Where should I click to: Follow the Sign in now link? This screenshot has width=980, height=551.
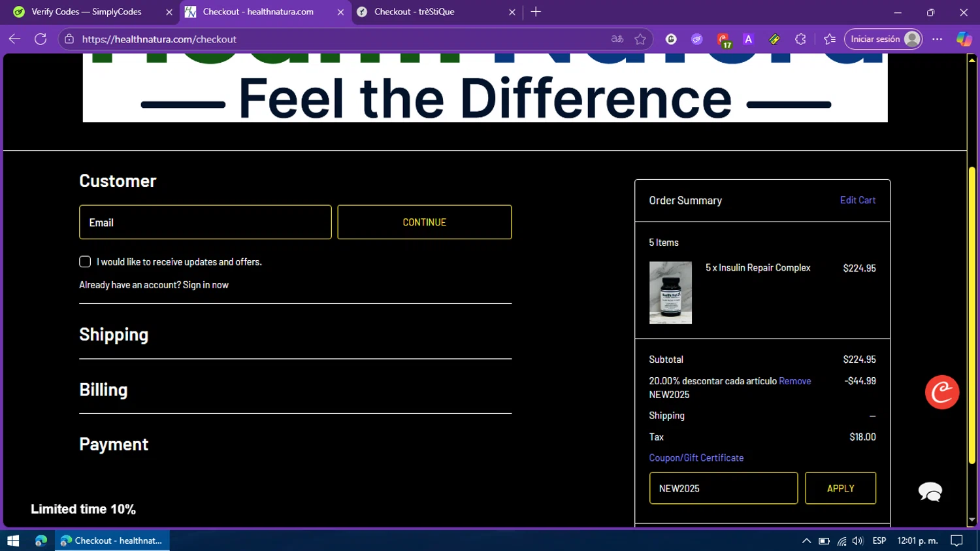tap(206, 285)
